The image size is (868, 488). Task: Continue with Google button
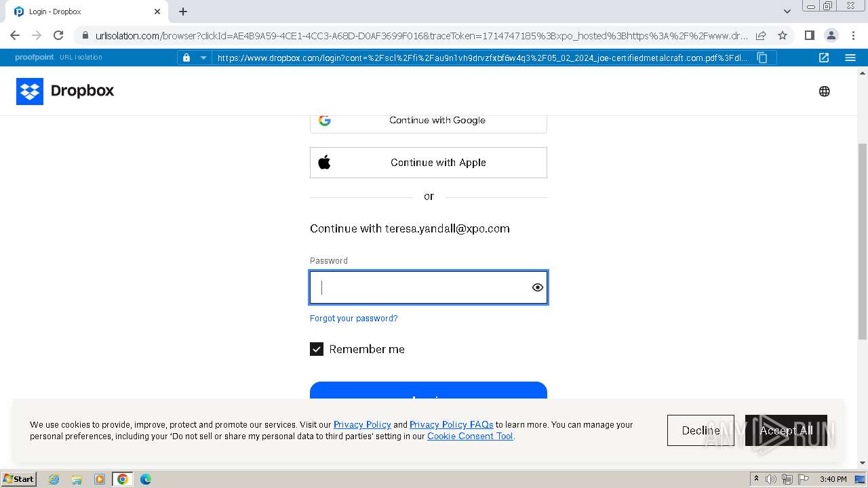click(x=429, y=121)
